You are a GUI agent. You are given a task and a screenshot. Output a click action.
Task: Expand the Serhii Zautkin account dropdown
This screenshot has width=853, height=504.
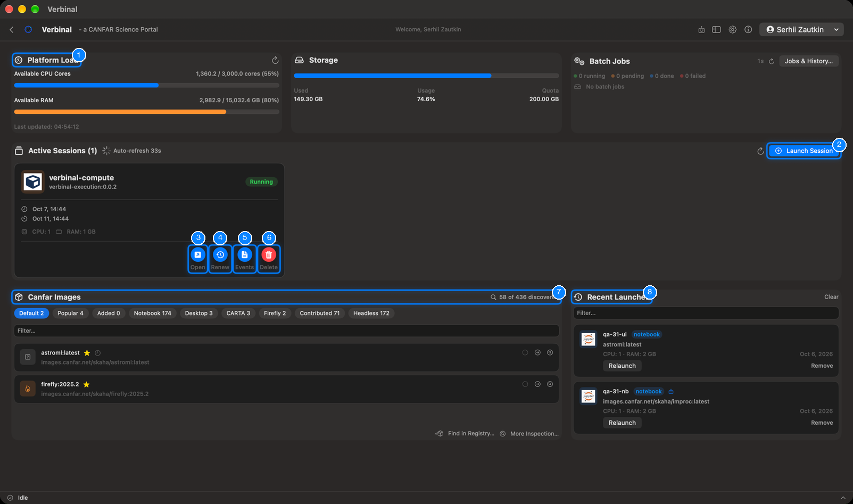pos(802,30)
